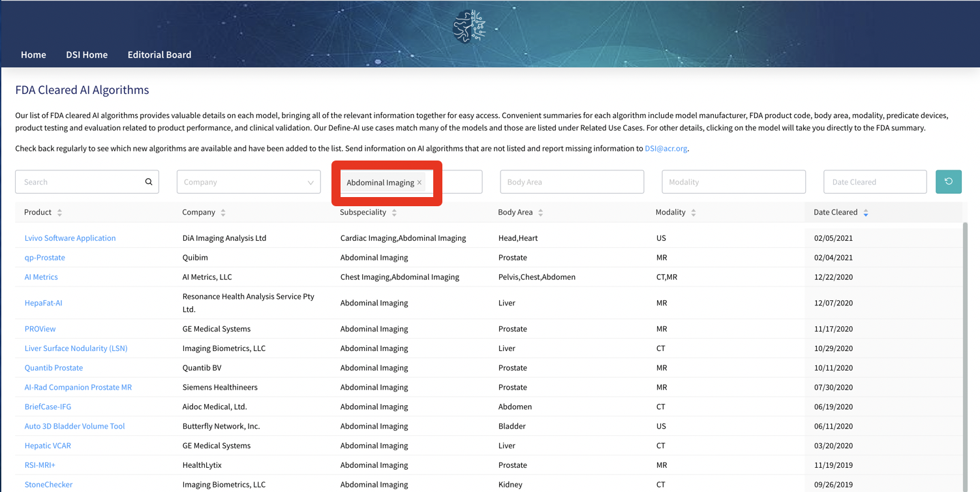980x492 pixels.
Task: Click the 12/22/2020 date cell
Action: (x=833, y=277)
